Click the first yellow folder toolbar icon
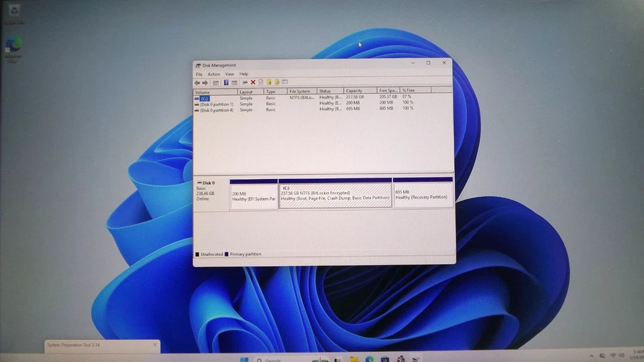The width and height of the screenshot is (644, 362). click(269, 82)
